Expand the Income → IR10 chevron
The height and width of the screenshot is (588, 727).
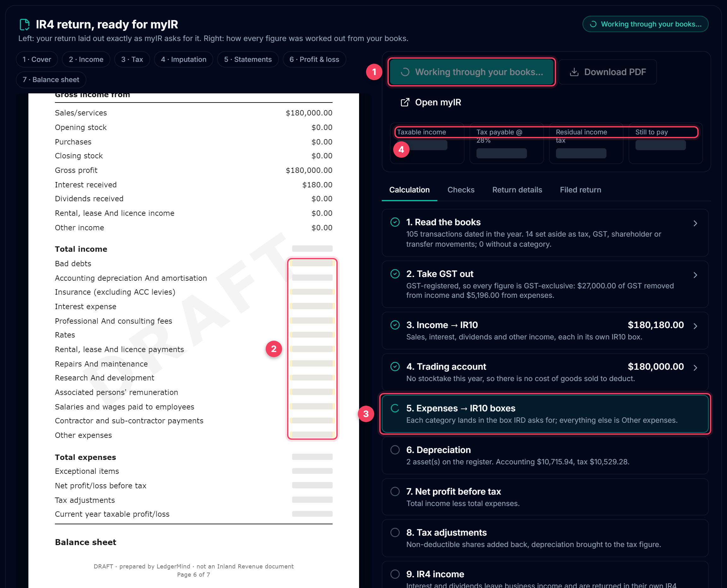pyautogui.click(x=695, y=326)
